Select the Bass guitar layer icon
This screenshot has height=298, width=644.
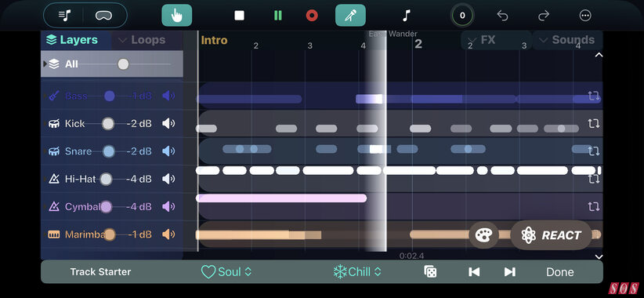click(x=54, y=96)
